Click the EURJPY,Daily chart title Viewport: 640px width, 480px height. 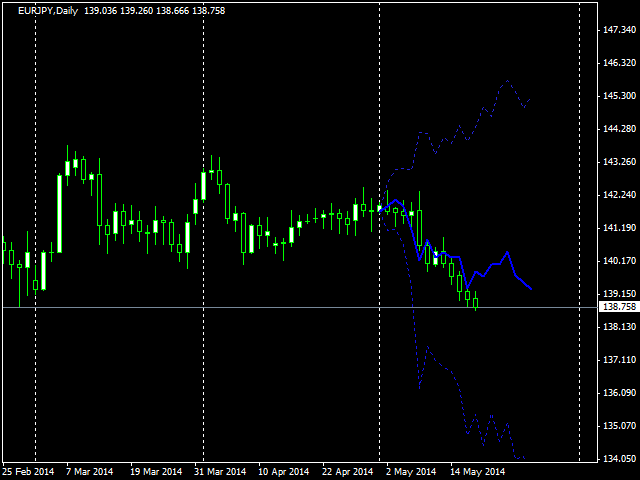(48, 11)
